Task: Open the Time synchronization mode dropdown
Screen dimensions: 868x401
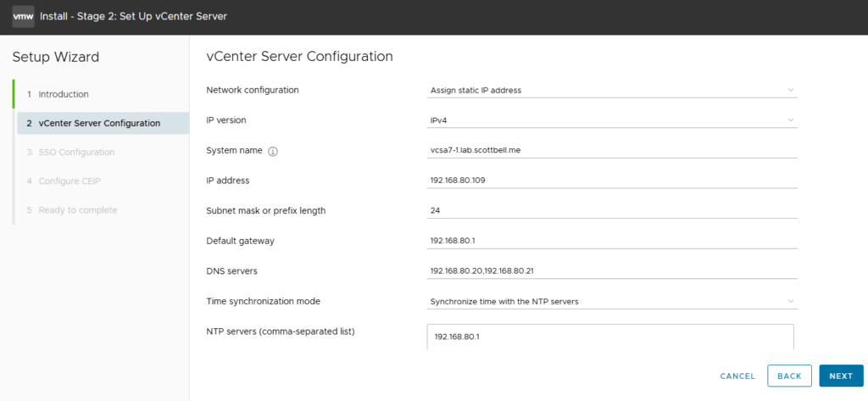Action: tap(610, 301)
